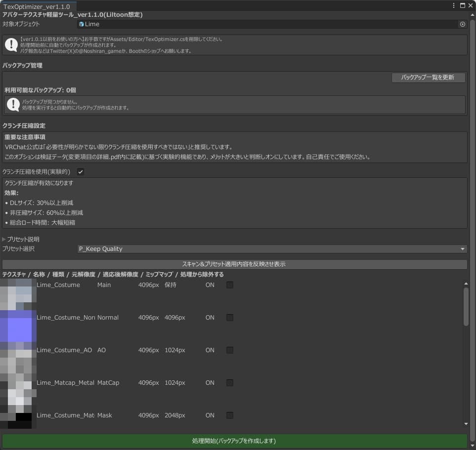Click the スキャン&プリセット適用内容を反映させ表示 button

click(x=234, y=264)
